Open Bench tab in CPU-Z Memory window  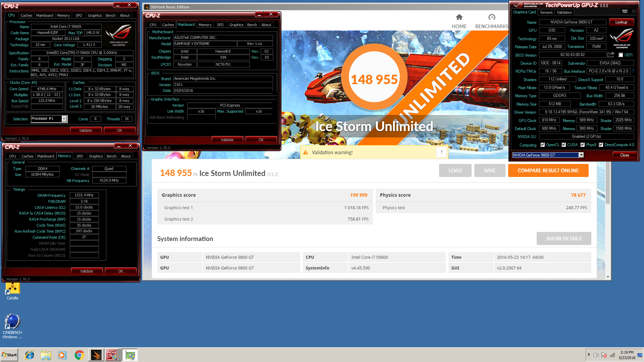point(111,156)
